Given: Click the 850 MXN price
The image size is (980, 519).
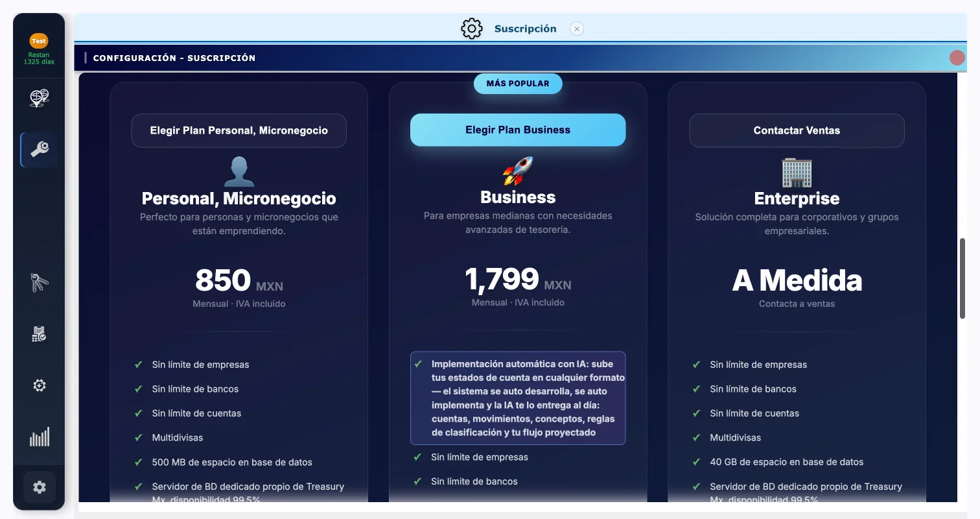Looking at the screenshot, I should [x=239, y=281].
